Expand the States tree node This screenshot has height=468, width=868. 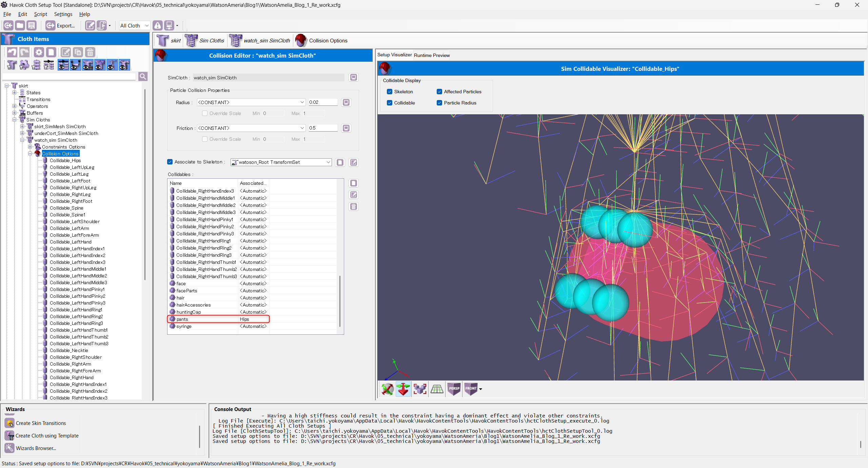tap(15, 93)
